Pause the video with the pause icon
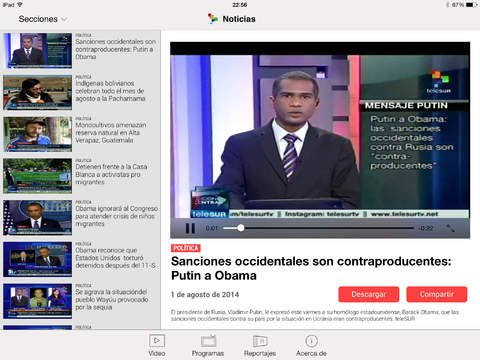480x360 pixels. click(x=190, y=228)
